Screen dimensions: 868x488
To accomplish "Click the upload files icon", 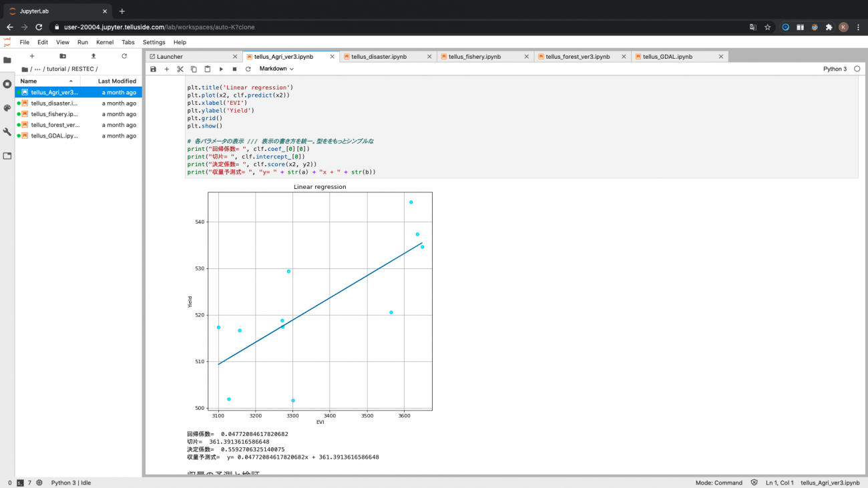I will point(93,56).
